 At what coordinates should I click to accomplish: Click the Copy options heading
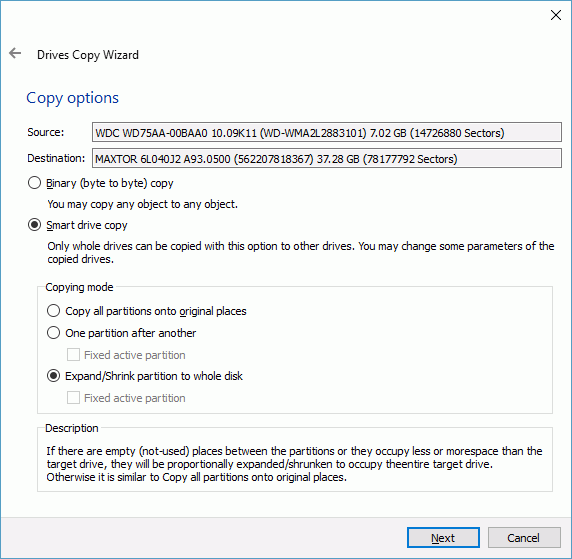click(x=73, y=98)
